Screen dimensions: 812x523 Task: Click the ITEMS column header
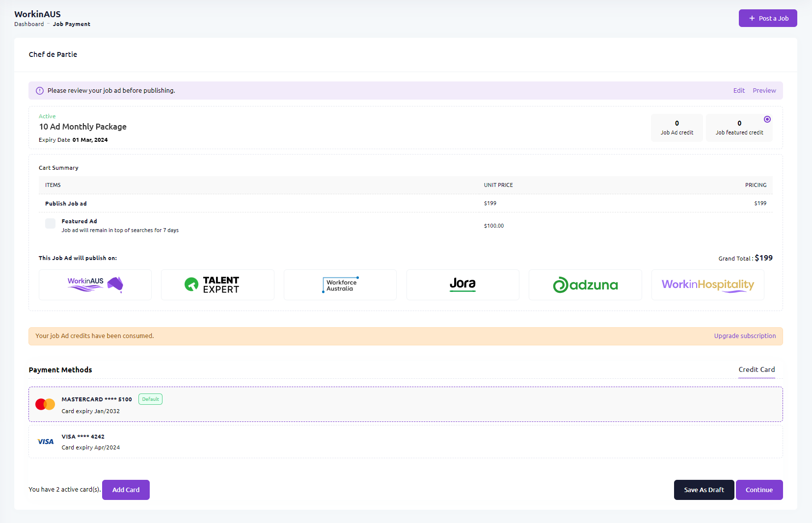point(53,185)
